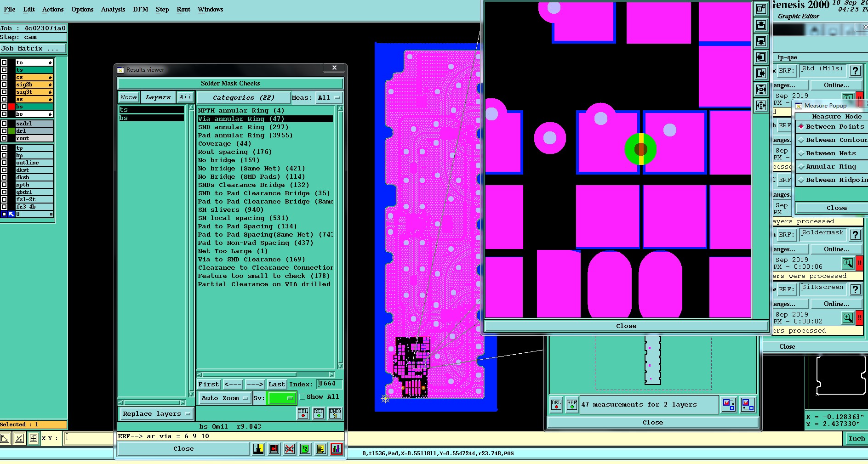
Task: Click pan left icon in zoom popup
Action: coord(761,57)
